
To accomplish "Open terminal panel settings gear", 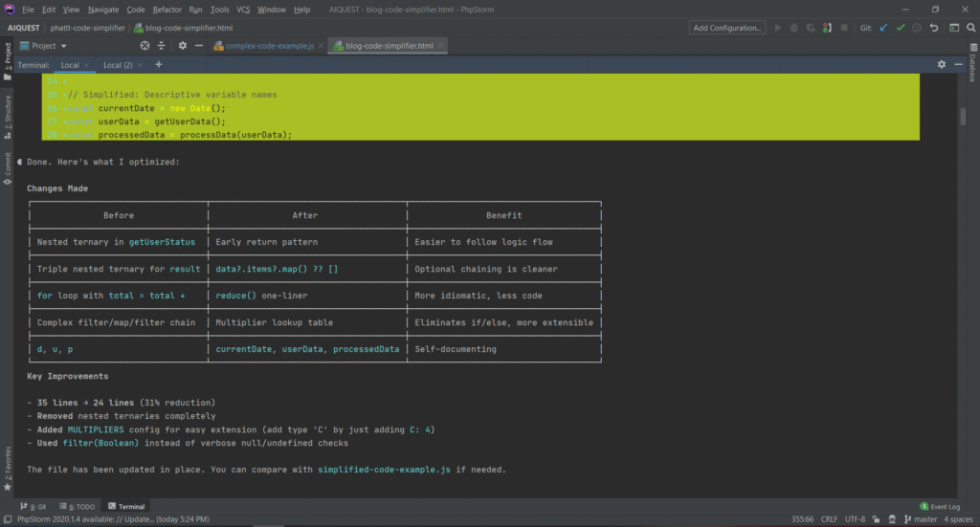I will pos(942,64).
